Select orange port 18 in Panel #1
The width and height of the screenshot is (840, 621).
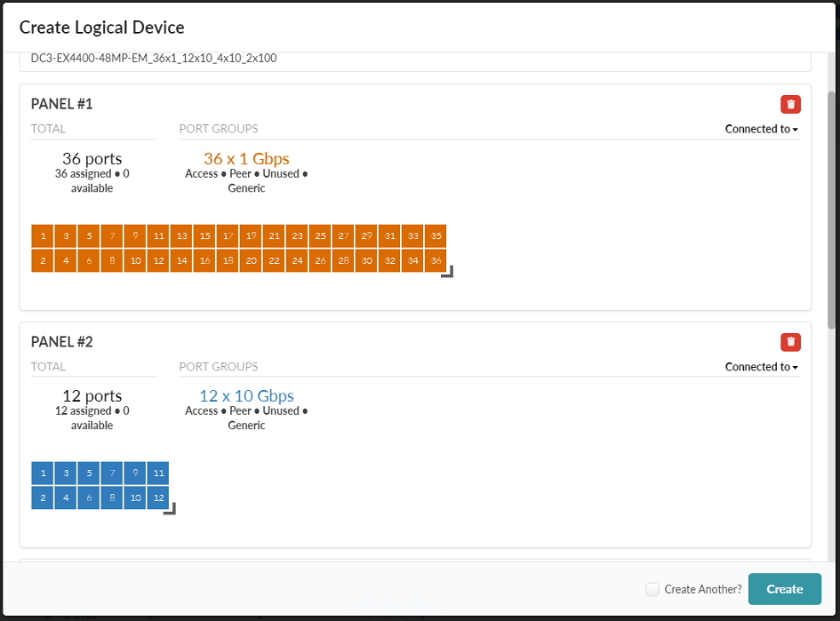tap(228, 260)
